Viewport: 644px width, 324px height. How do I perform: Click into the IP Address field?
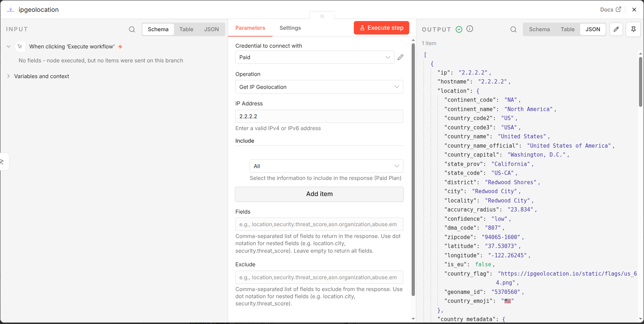coord(319,116)
